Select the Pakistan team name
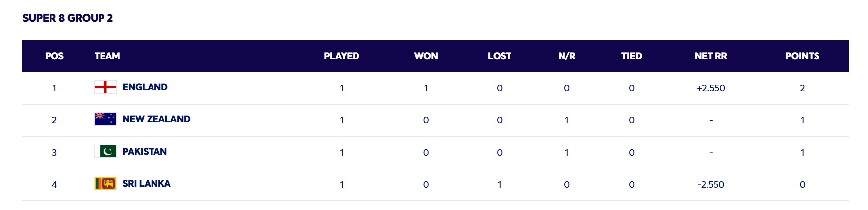This screenshot has width=868, height=210. coord(145,152)
